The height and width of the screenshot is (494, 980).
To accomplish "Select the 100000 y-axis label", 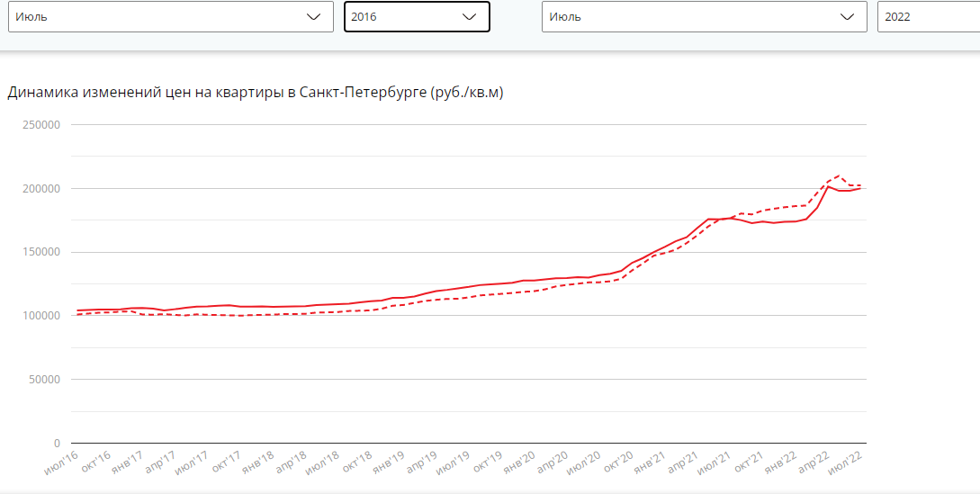I will [40, 316].
